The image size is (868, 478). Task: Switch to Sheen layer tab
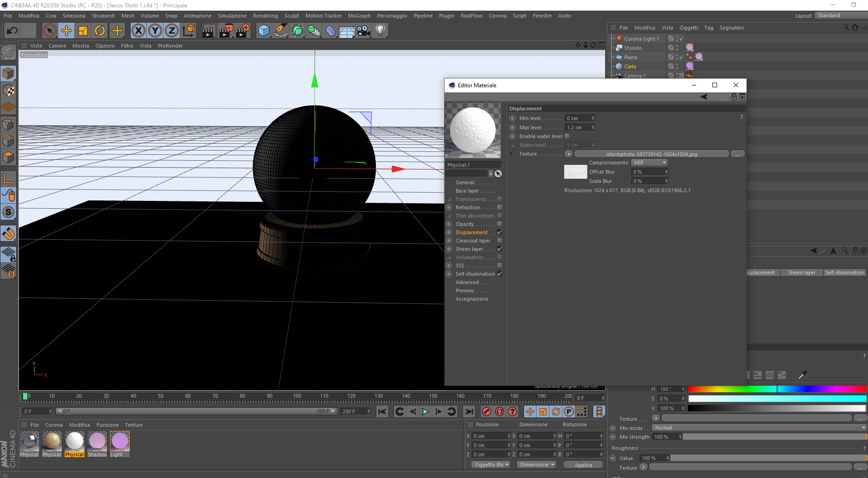tap(802, 272)
